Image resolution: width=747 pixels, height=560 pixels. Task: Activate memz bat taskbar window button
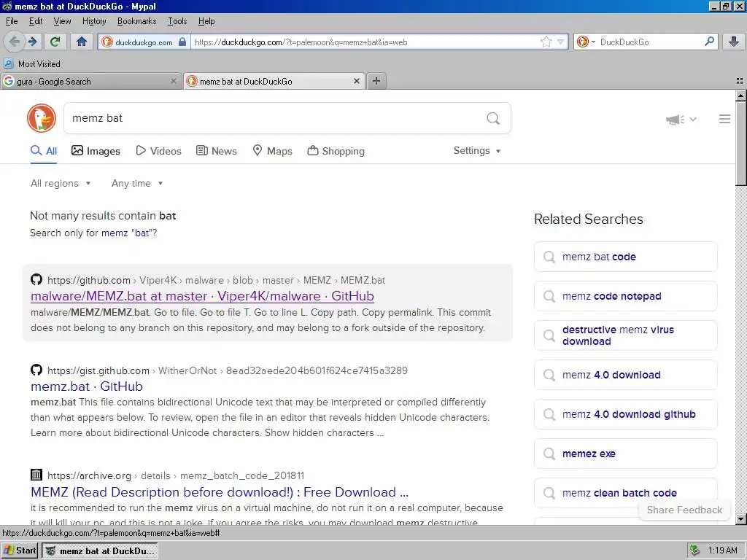click(x=99, y=551)
